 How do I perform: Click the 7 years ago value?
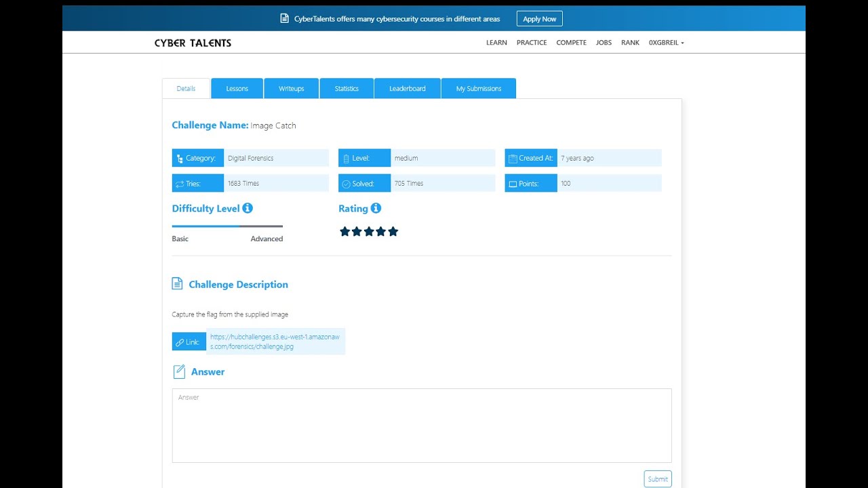(577, 159)
